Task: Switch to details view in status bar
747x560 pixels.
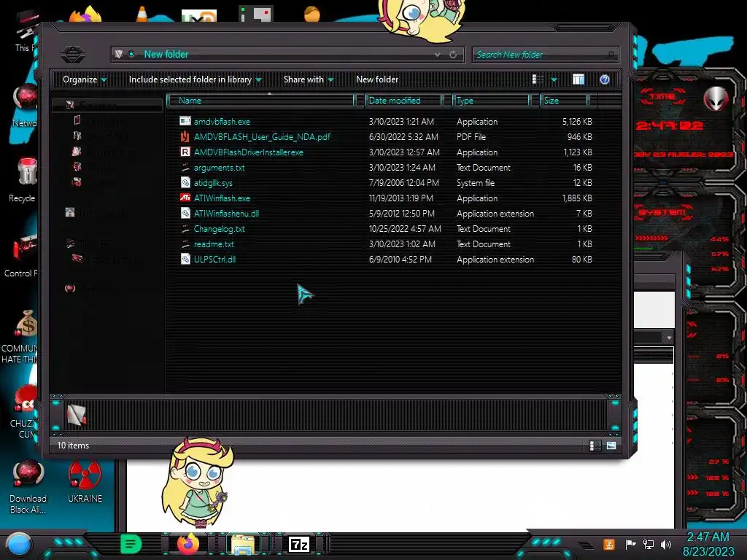Action: (595, 446)
